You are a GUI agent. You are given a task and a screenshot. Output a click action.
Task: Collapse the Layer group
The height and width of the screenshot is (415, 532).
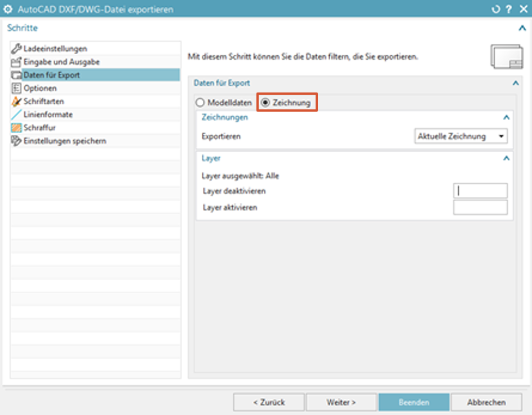pos(506,159)
